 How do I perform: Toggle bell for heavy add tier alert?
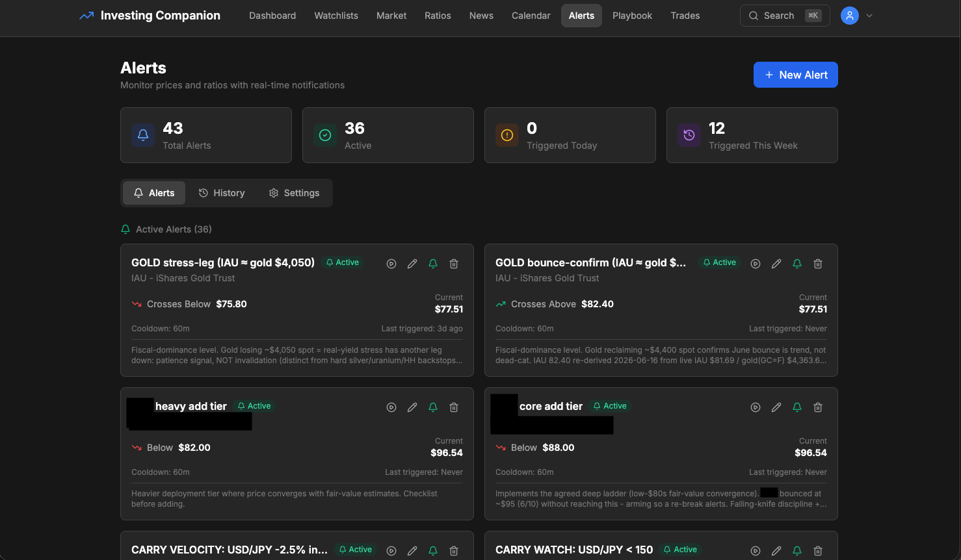(433, 407)
